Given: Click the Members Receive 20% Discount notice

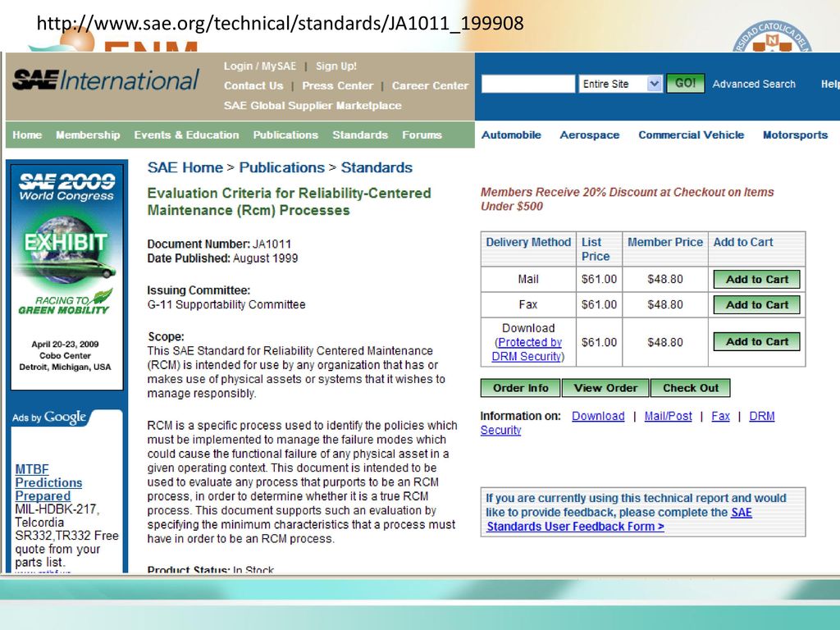Looking at the screenshot, I should click(627, 199).
